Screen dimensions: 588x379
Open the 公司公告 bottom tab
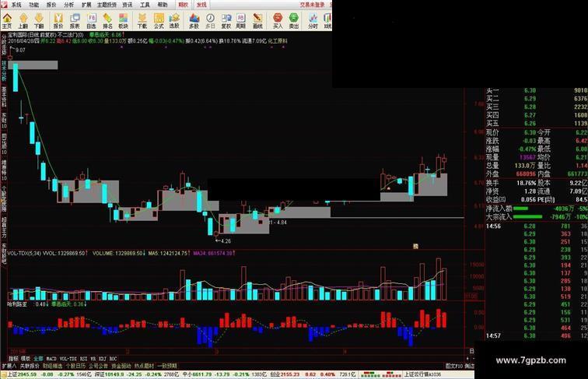tap(98, 366)
